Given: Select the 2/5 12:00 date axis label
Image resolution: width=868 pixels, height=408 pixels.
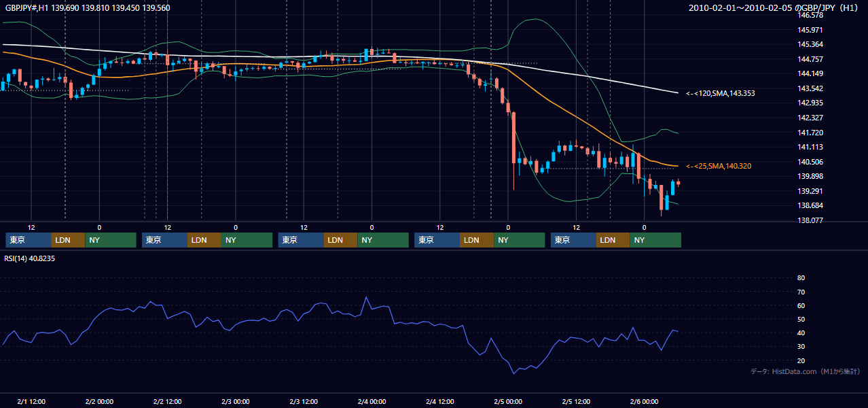Looking at the screenshot, I should (x=576, y=401).
